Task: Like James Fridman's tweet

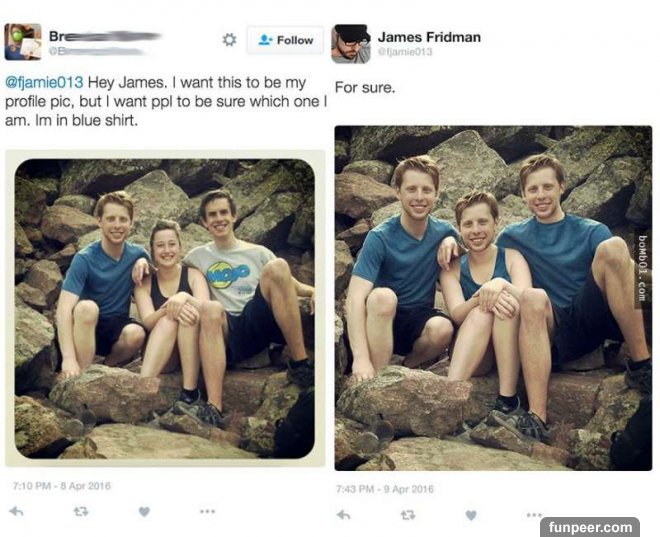Action: (471, 514)
